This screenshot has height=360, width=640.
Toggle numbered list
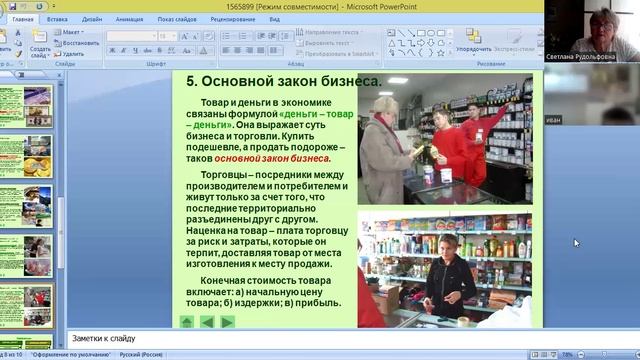coord(243,36)
